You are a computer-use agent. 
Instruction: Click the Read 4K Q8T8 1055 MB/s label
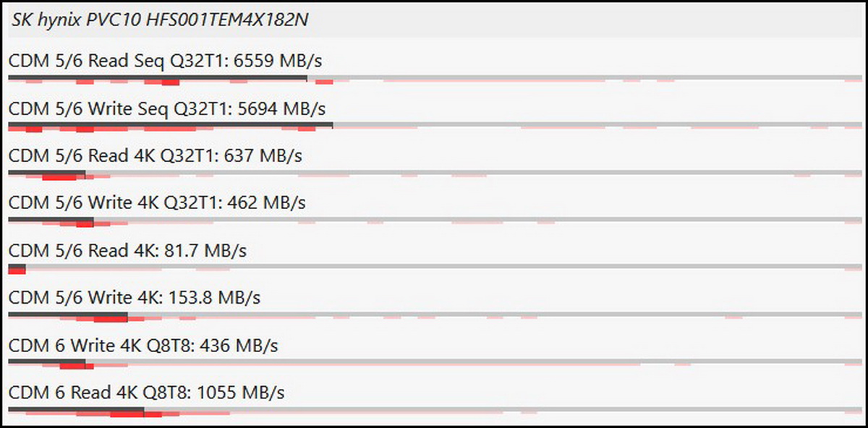coord(147,392)
